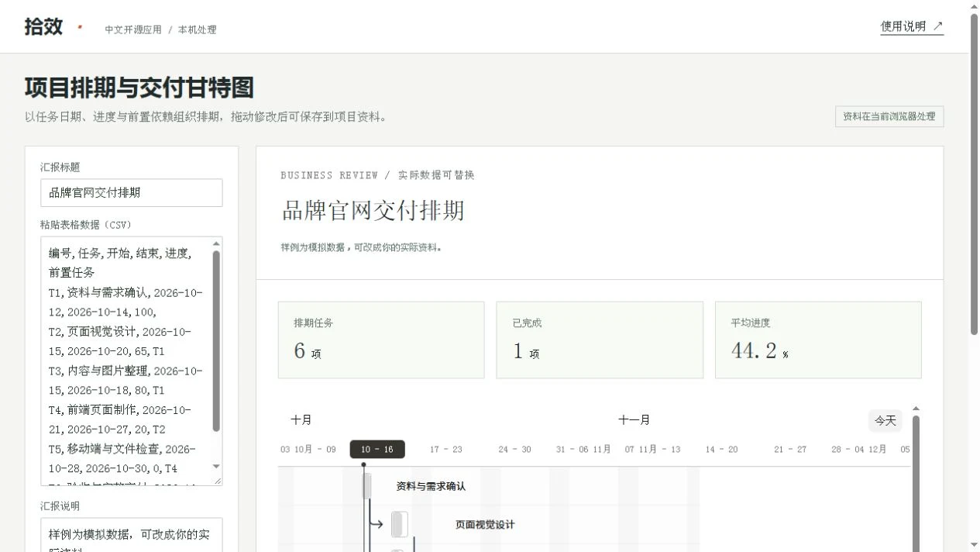
Task: Click the 资料在当前浏览器处理 button
Action: click(889, 116)
